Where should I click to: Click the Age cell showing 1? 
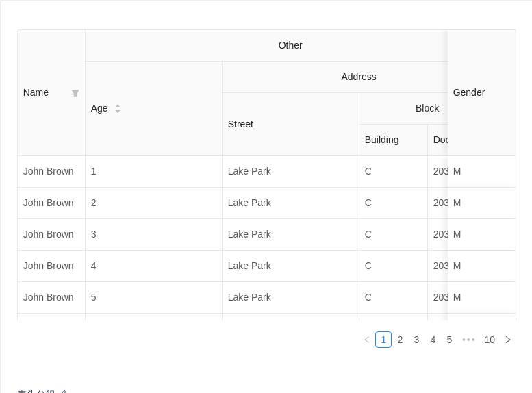tap(153, 171)
